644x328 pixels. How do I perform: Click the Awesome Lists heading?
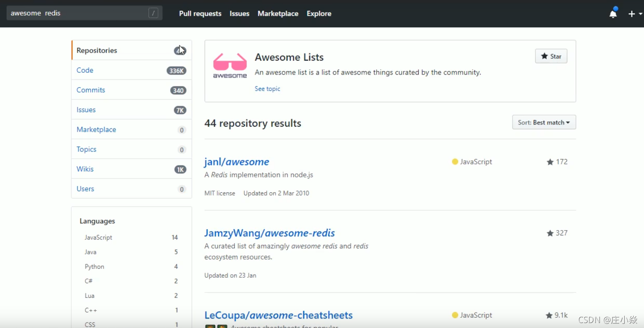pyautogui.click(x=289, y=57)
